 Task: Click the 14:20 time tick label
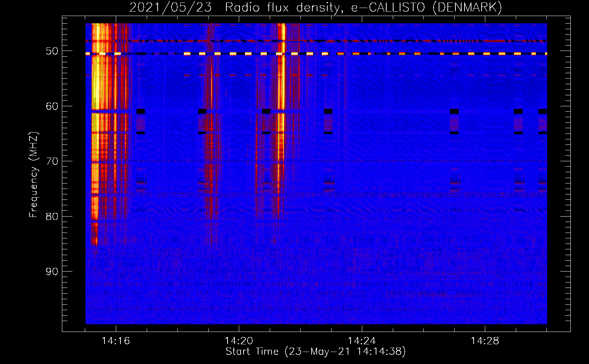239,341
